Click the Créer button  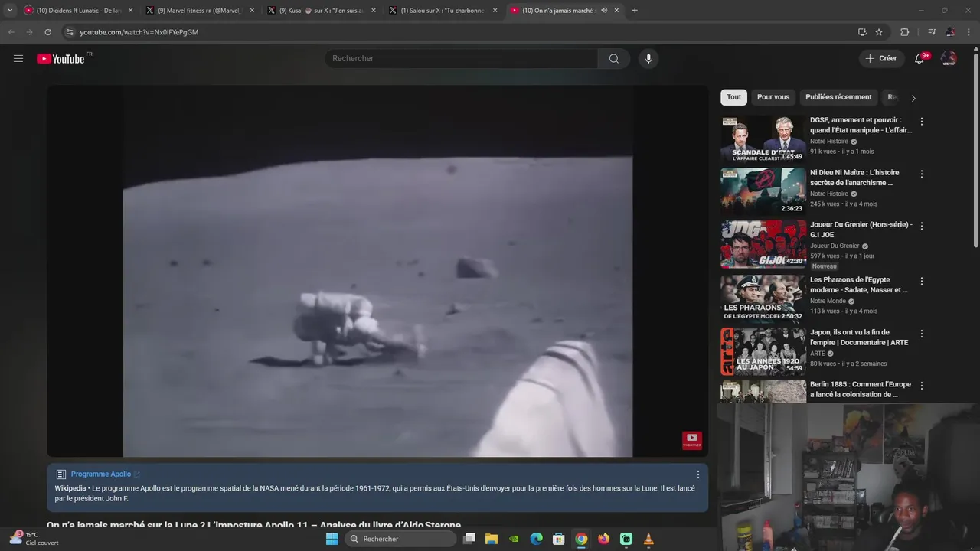click(x=881, y=58)
